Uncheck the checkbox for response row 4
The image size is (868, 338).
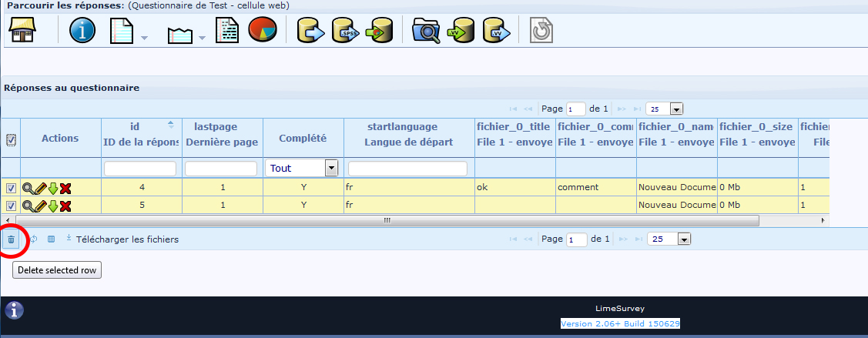[11, 188]
